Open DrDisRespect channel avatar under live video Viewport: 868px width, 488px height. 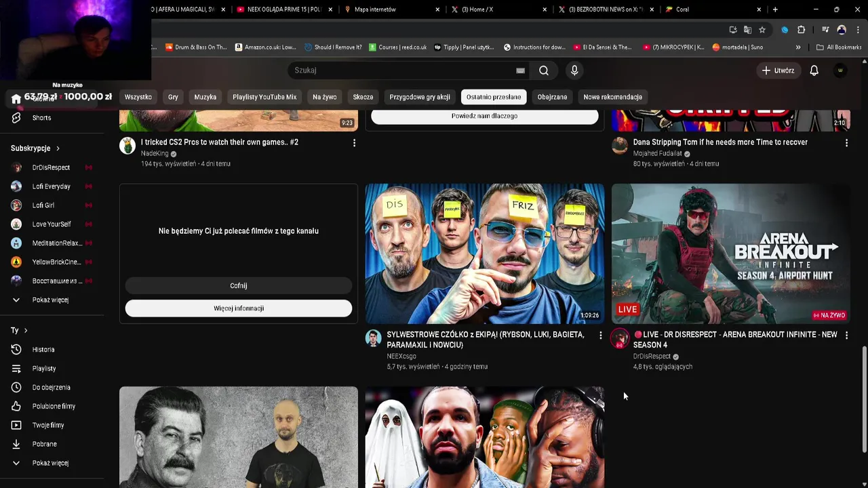point(620,338)
